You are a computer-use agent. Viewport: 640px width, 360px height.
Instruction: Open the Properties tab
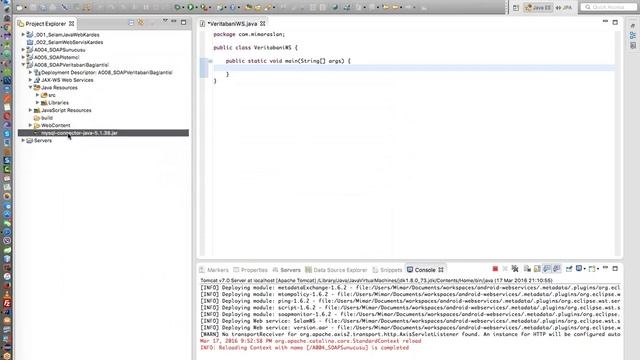(250, 270)
